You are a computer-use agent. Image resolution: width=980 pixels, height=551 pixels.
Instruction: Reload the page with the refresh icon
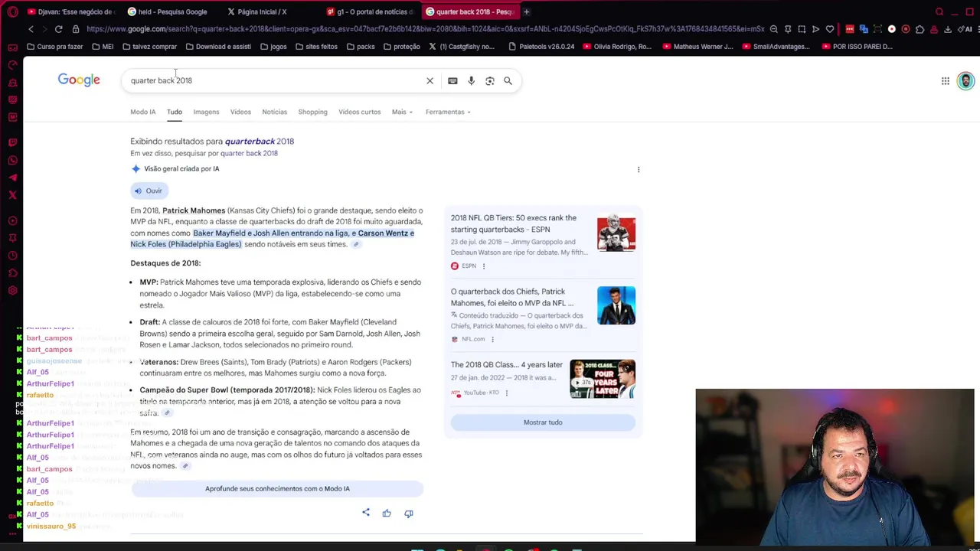[x=58, y=29]
